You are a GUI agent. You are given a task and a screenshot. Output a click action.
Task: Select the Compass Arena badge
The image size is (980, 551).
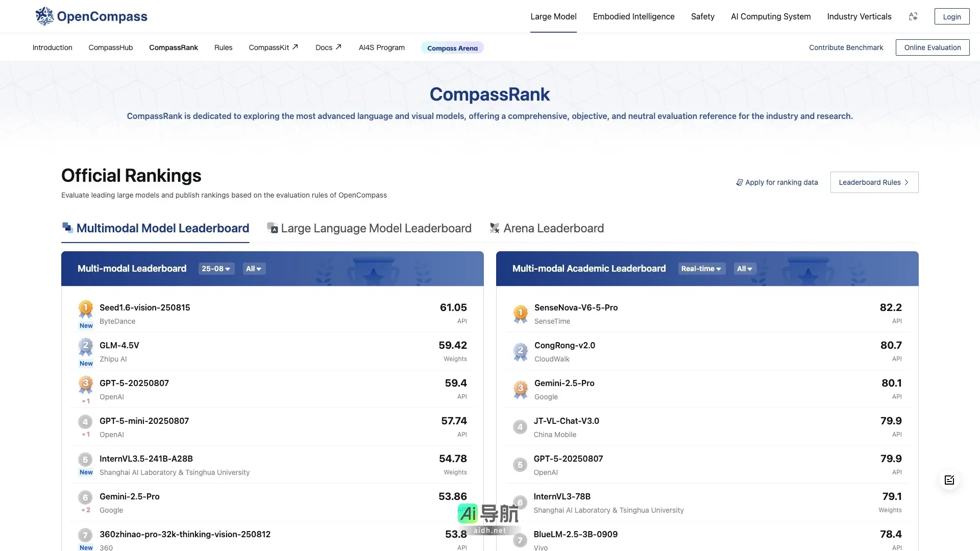(x=452, y=47)
